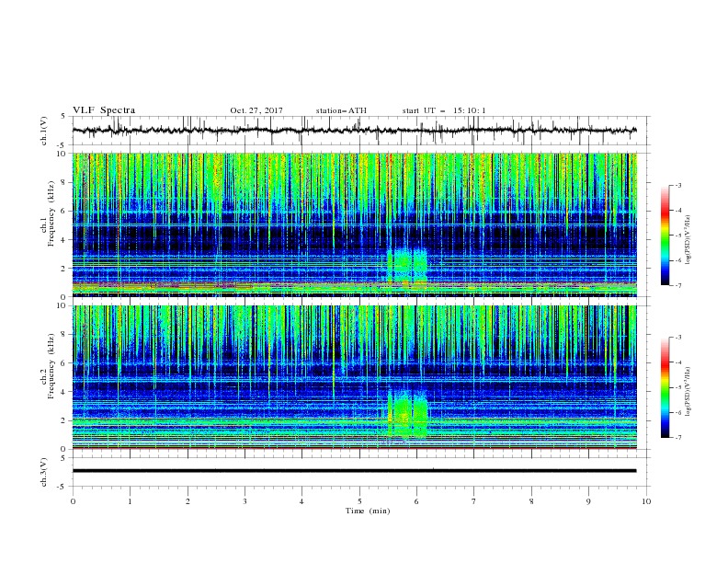This screenshot has width=728, height=563.
Task: Click the green emission burst in ch.1 spectrogram
Action: (x=407, y=266)
